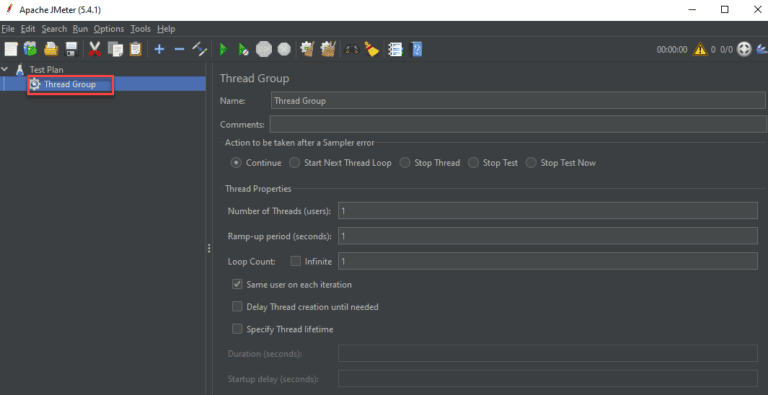
Task: Click the Clear All results icon
Action: point(328,49)
